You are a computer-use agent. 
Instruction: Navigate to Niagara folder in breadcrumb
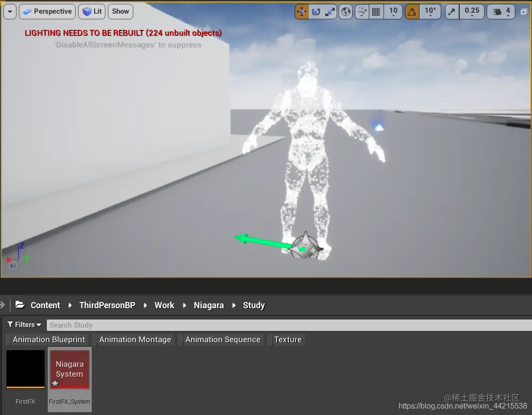[209, 305]
